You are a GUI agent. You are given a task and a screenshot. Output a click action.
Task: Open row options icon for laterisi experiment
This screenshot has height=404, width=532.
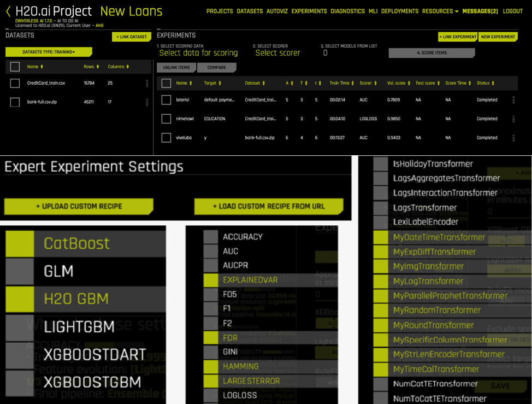point(513,100)
